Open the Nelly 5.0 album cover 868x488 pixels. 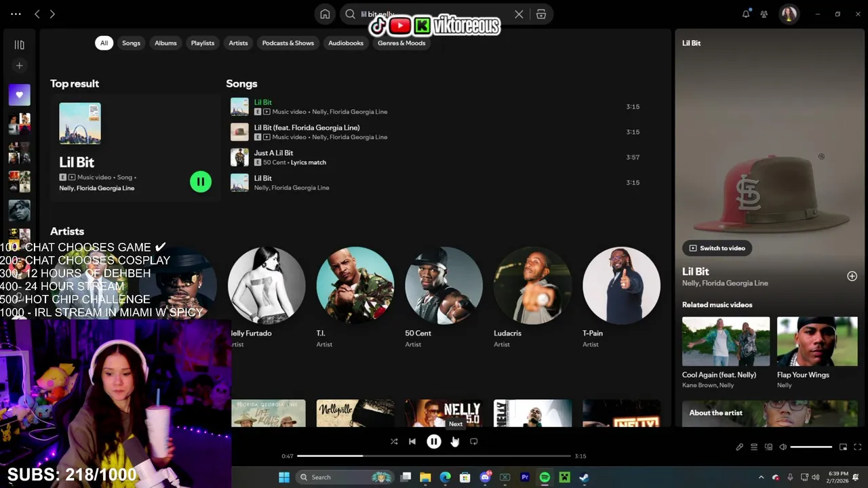tap(444, 413)
